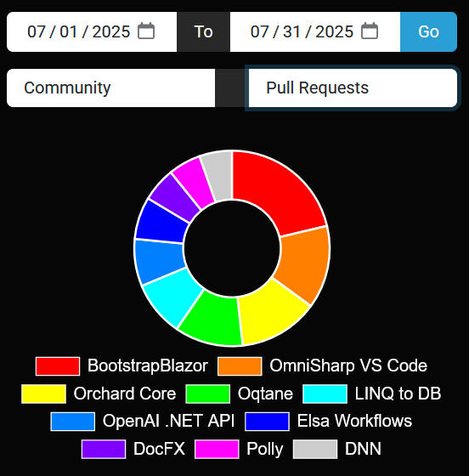Toggle BootstrapBlazor red legend swatch

click(58, 366)
